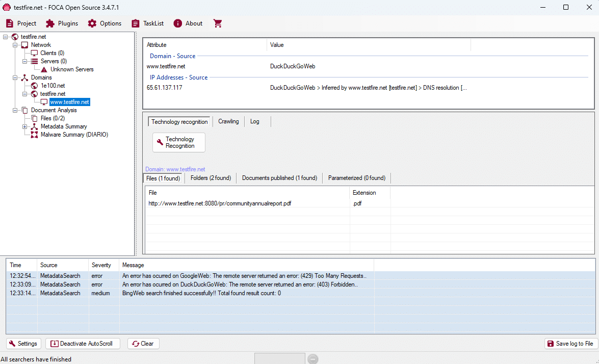Open the Folders (2 found) tab

[211, 178]
